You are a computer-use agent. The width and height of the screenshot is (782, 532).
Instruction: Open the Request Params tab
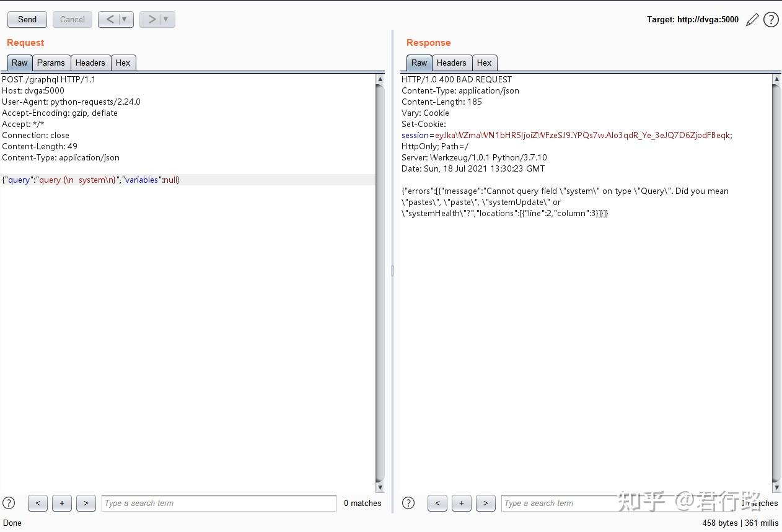point(51,63)
